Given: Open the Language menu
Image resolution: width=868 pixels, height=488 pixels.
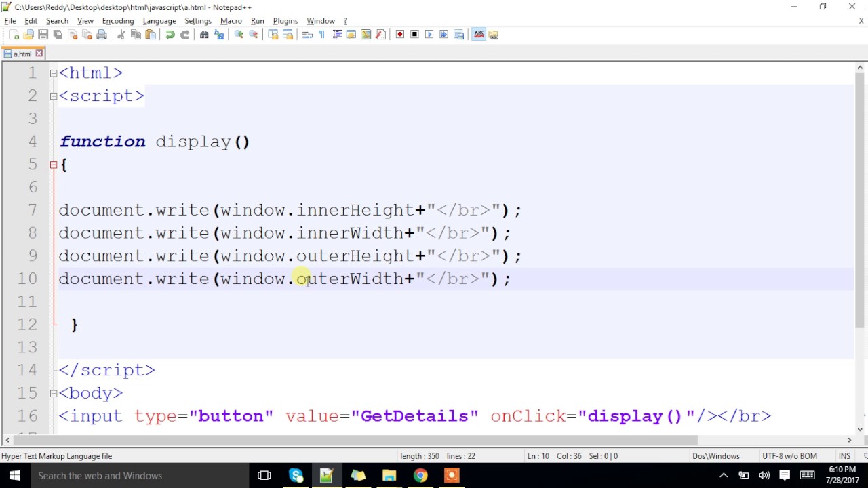Looking at the screenshot, I should click(x=159, y=21).
